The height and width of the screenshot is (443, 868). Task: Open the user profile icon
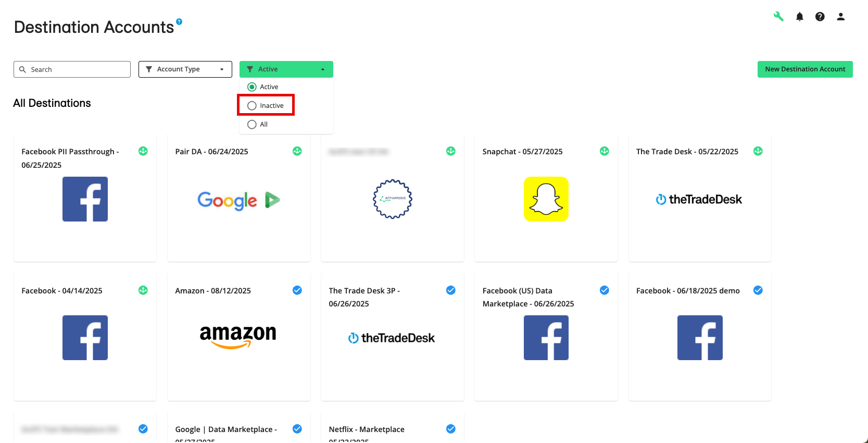tap(840, 17)
